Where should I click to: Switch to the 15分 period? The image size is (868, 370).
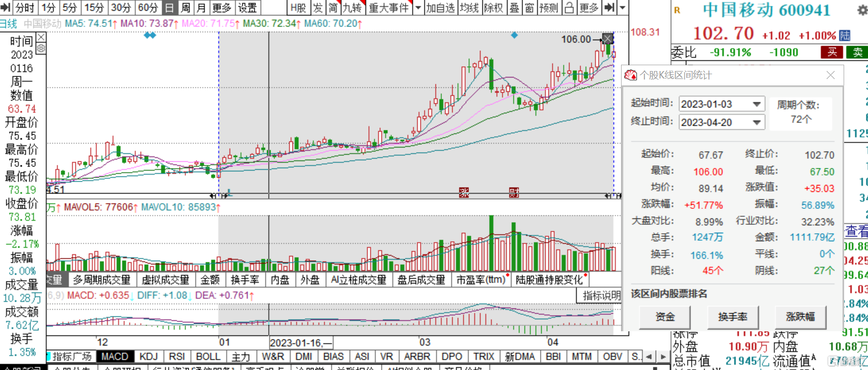pos(94,7)
